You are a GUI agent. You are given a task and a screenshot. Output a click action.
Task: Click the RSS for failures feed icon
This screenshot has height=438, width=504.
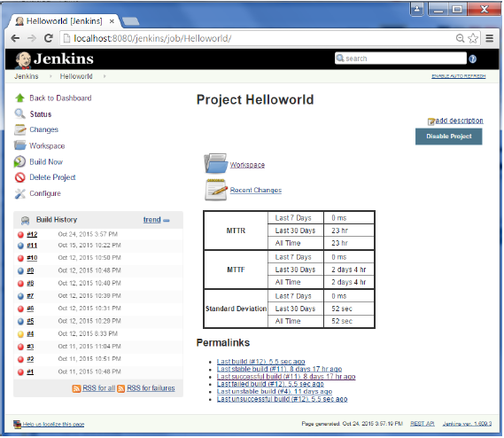pyautogui.click(x=120, y=389)
